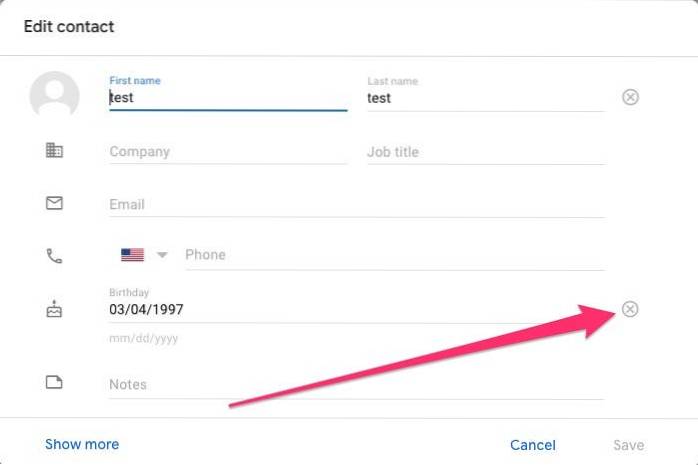Click the Notes text field
This screenshot has height=465, width=698.
click(x=356, y=384)
